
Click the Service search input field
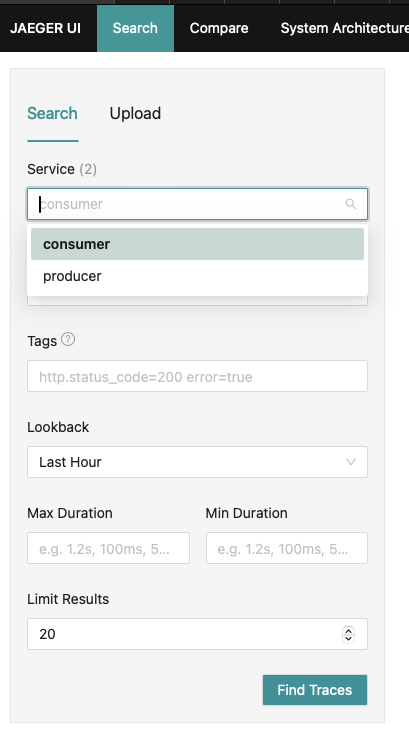tap(197, 204)
